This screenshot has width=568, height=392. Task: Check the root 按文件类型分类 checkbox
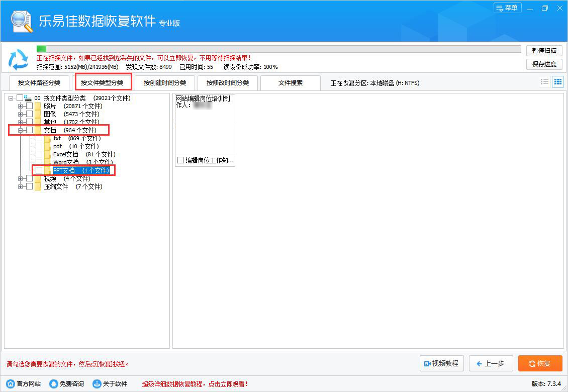[x=20, y=97]
